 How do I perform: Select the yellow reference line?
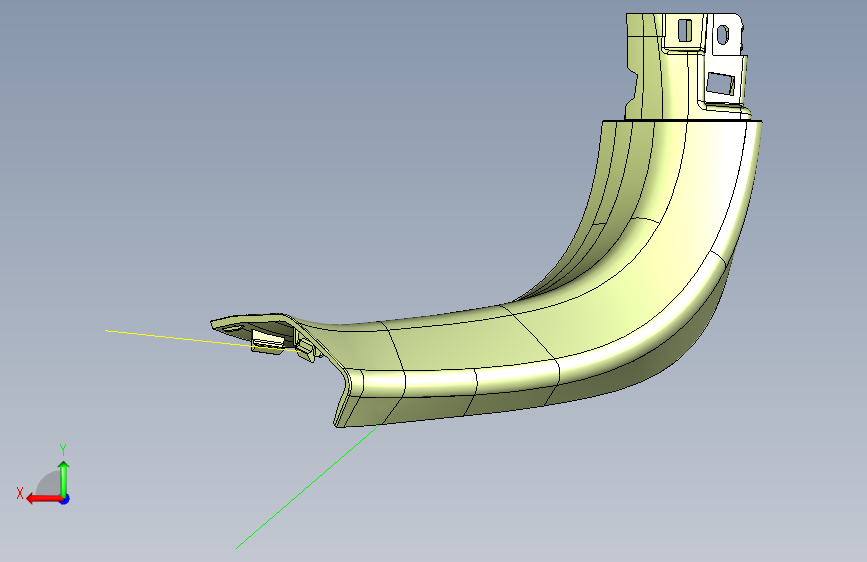point(203,340)
